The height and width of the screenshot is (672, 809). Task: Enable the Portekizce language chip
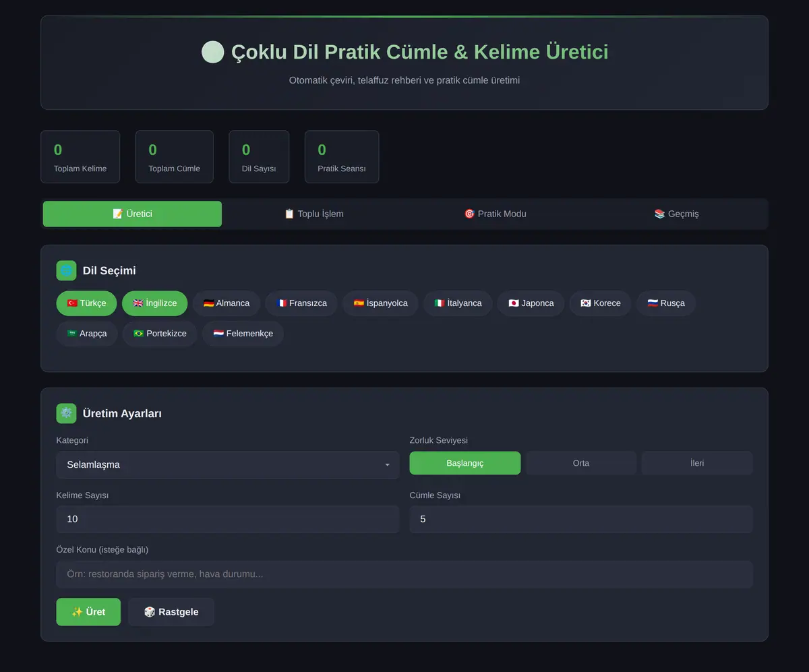click(x=160, y=334)
